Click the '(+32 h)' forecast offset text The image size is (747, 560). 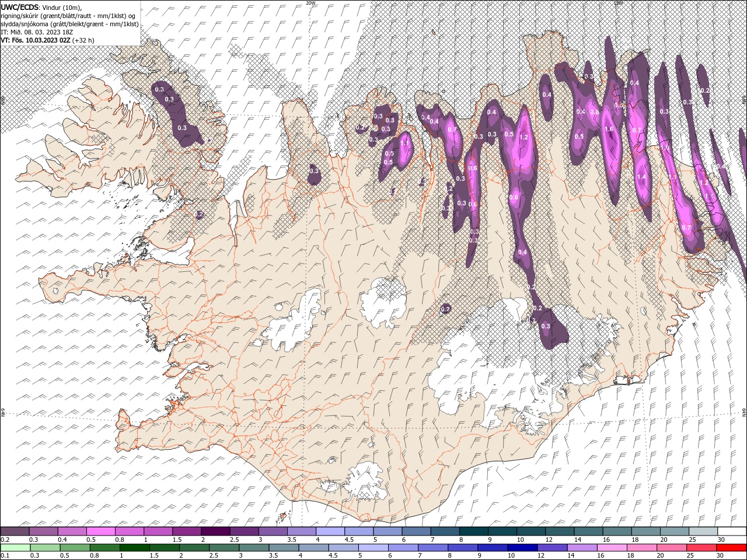pos(83,40)
